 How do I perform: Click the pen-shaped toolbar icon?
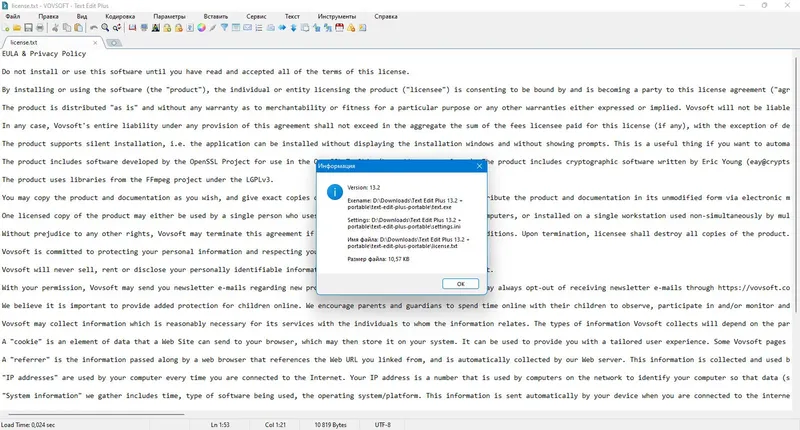pos(213,28)
